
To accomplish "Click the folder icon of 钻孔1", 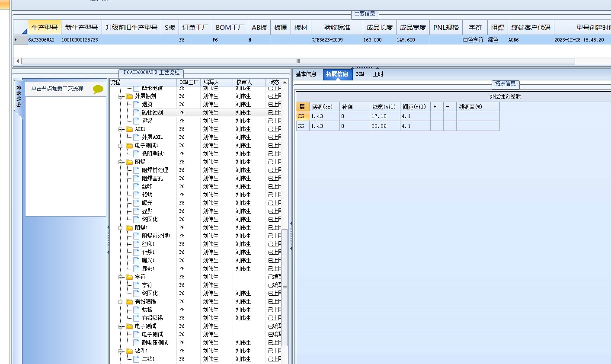I will (129, 351).
